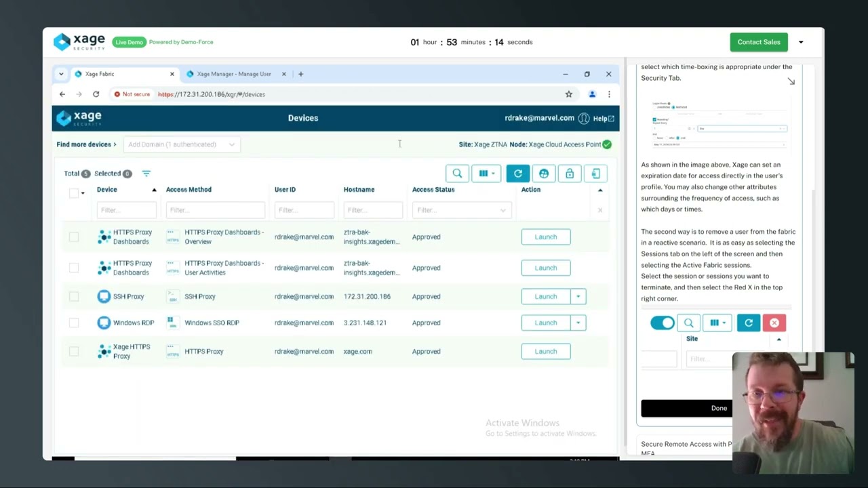Open the selection options arrow beside header checkbox
The width and height of the screenshot is (868, 488).
click(x=83, y=193)
